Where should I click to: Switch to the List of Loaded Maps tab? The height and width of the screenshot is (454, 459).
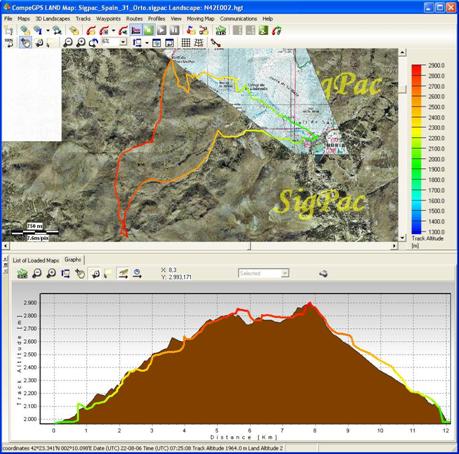[36, 260]
